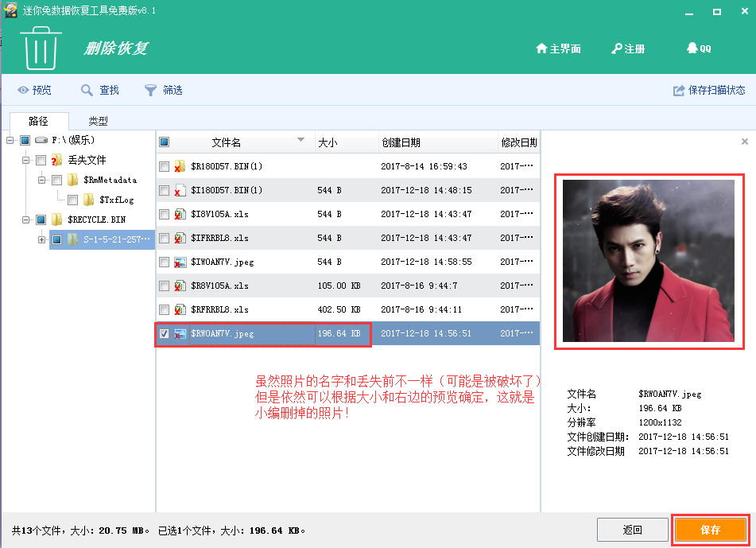Click the 主界面 home link

pos(558,49)
